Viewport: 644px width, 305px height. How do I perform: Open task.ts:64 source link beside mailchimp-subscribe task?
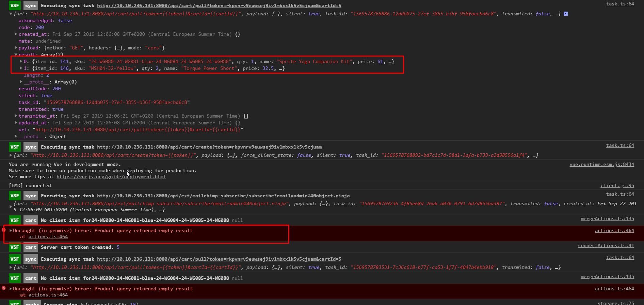[620, 194]
